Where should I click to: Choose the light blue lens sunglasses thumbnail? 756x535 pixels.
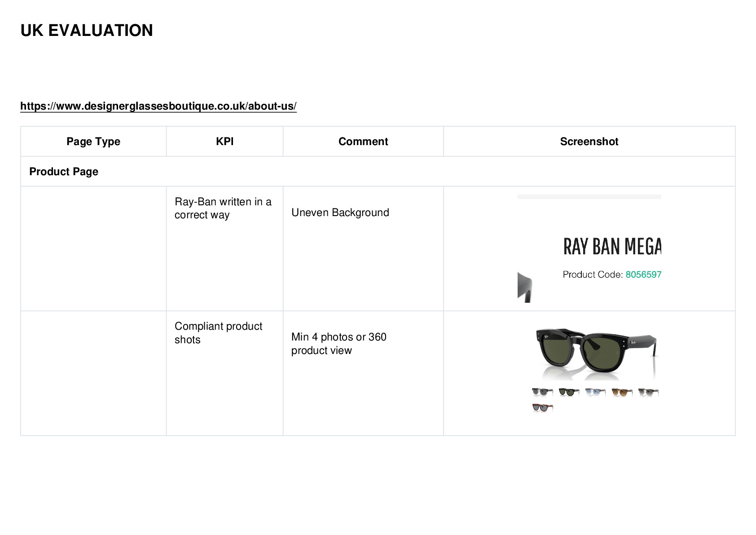click(x=595, y=392)
